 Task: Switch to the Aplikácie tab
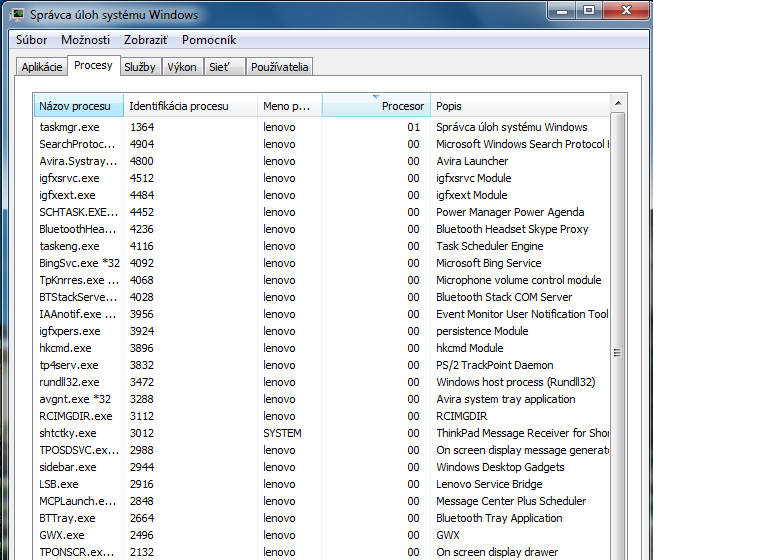[42, 67]
